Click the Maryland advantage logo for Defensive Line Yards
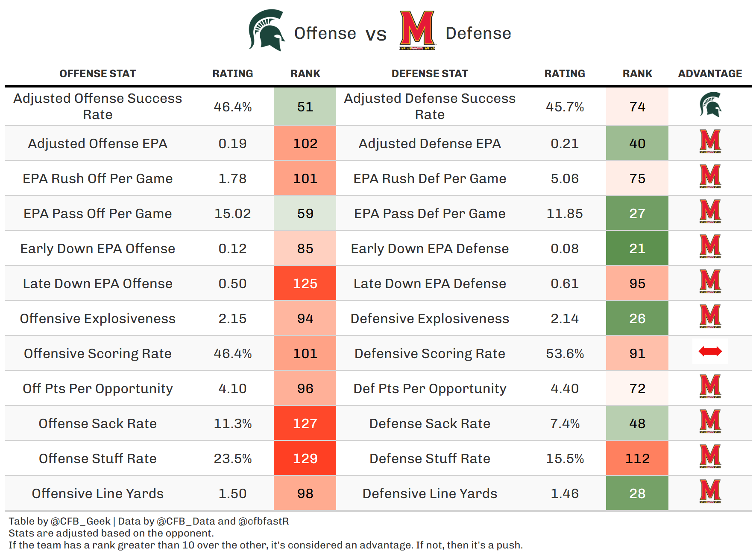The image size is (756, 560). (x=710, y=491)
